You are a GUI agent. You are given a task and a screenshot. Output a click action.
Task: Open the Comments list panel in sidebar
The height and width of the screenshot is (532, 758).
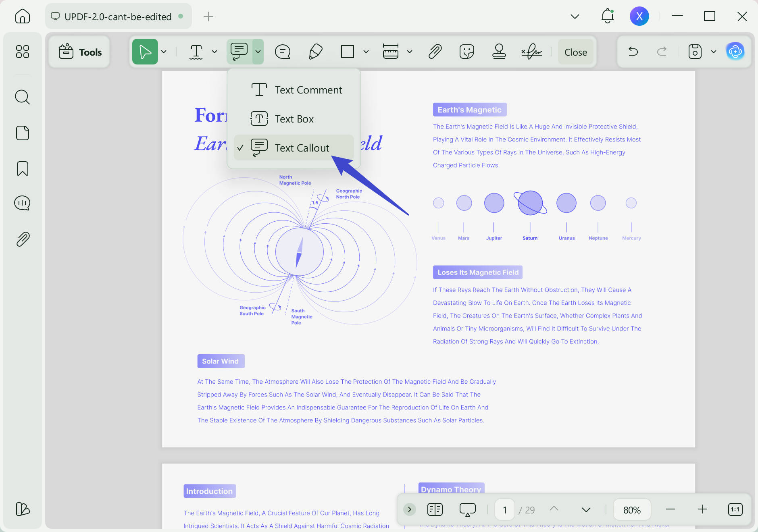(x=23, y=203)
